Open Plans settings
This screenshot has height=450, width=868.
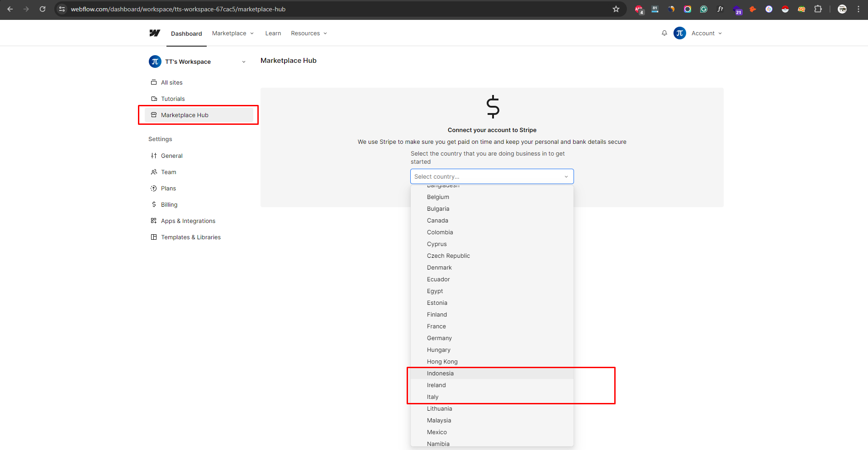point(199,188)
